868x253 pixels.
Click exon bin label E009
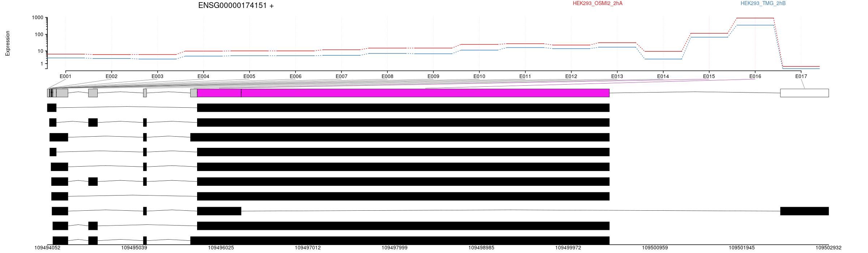coord(433,76)
